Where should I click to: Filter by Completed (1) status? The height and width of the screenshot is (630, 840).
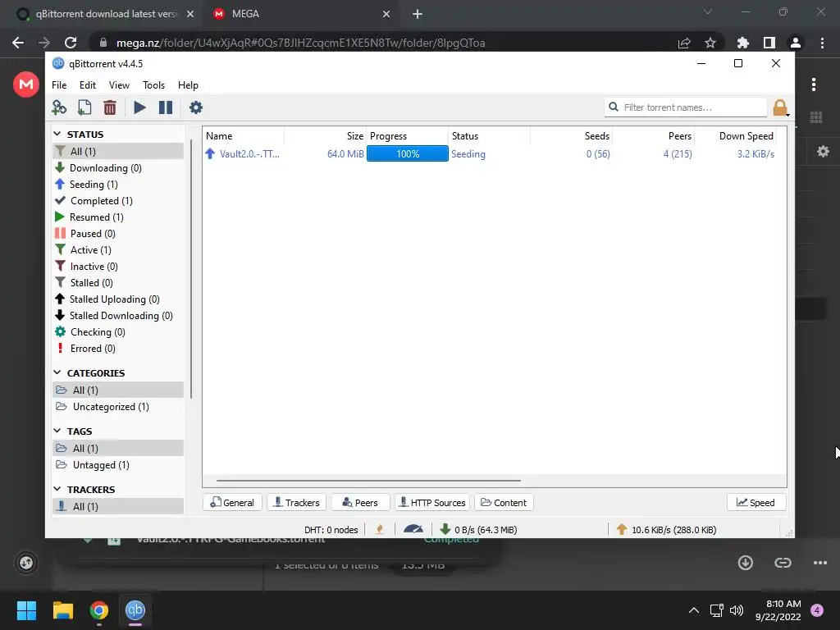(x=118, y=201)
